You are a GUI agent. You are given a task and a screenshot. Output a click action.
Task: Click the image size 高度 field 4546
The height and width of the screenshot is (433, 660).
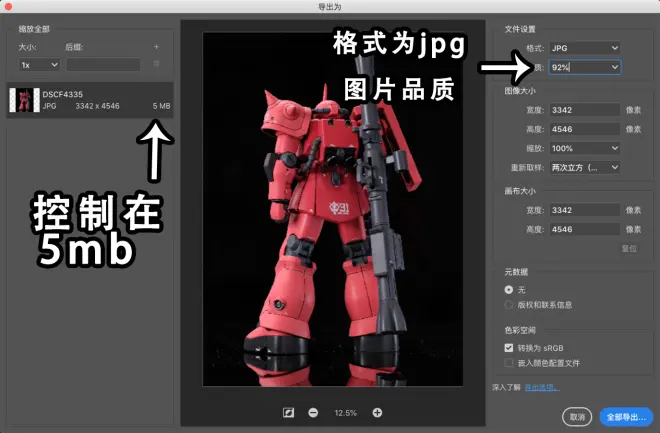(x=585, y=129)
